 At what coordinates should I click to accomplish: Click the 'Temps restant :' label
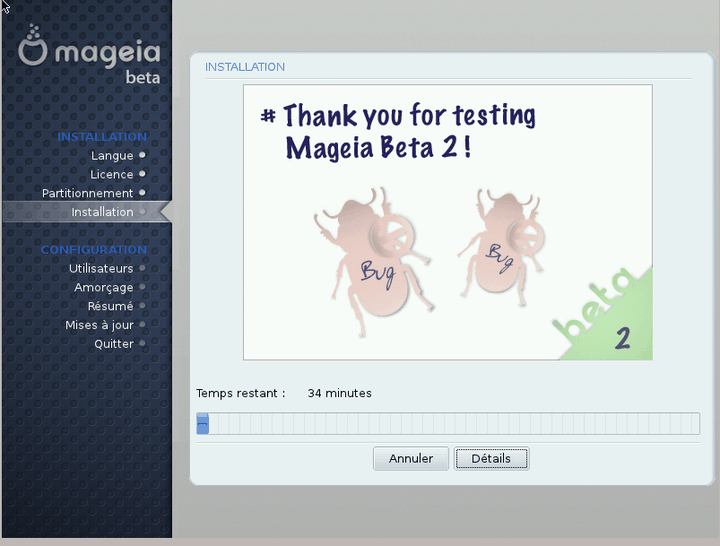coord(241,393)
